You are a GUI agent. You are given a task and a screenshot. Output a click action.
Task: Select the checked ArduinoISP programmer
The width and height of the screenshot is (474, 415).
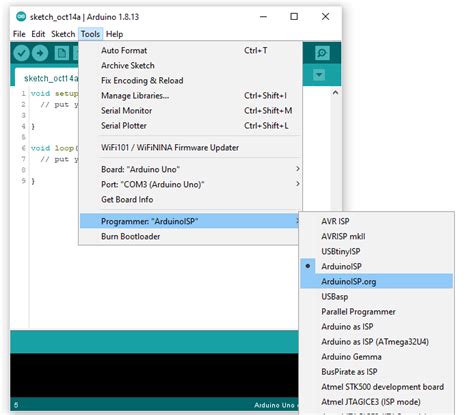[x=377, y=266]
